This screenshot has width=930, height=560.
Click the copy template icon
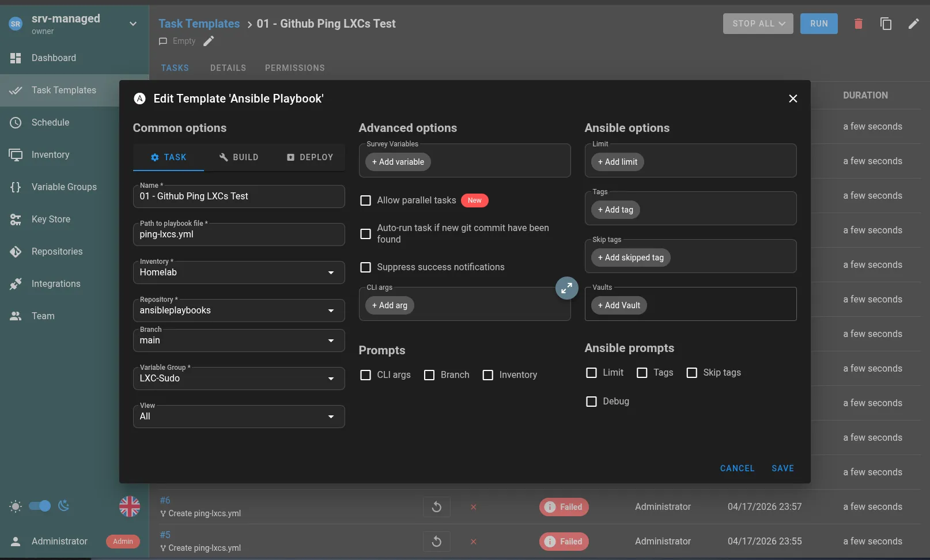(x=886, y=24)
